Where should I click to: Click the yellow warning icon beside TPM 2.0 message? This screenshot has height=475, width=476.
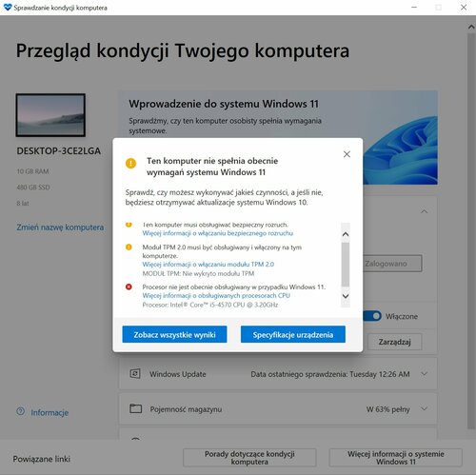click(x=129, y=247)
